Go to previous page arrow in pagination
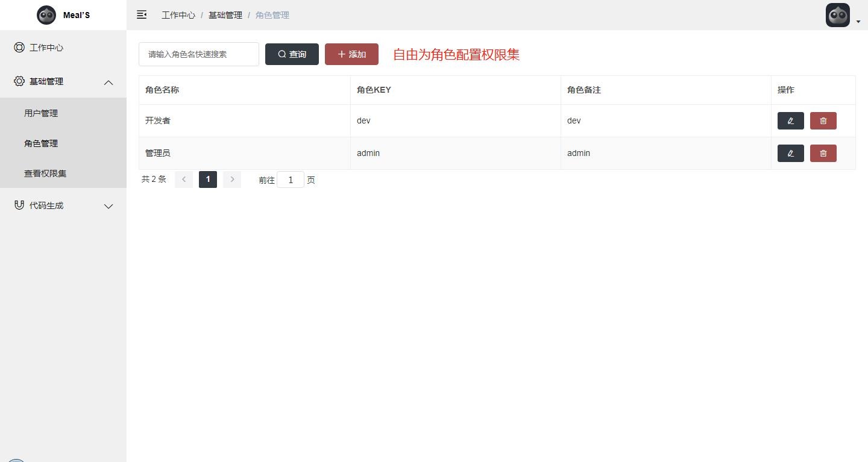 (x=184, y=179)
